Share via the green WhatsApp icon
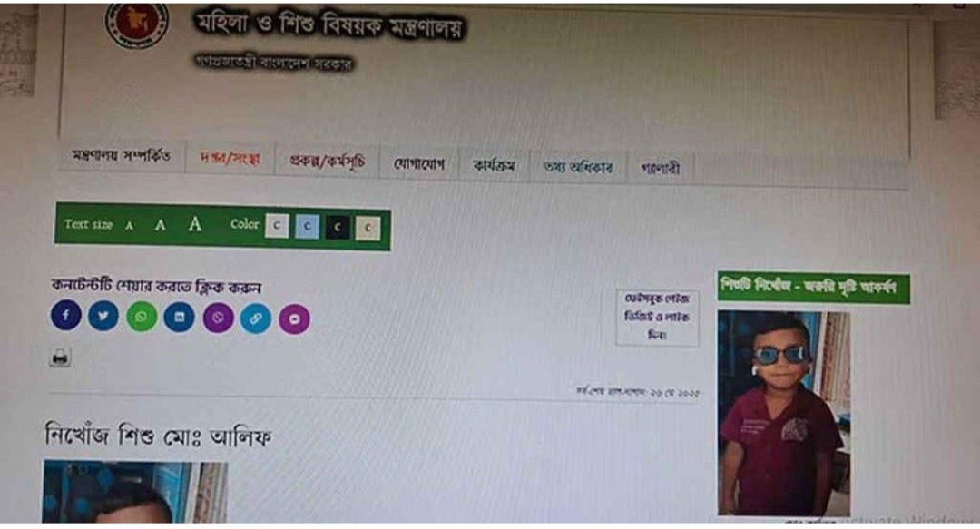The height and width of the screenshot is (529, 980). coord(142,317)
